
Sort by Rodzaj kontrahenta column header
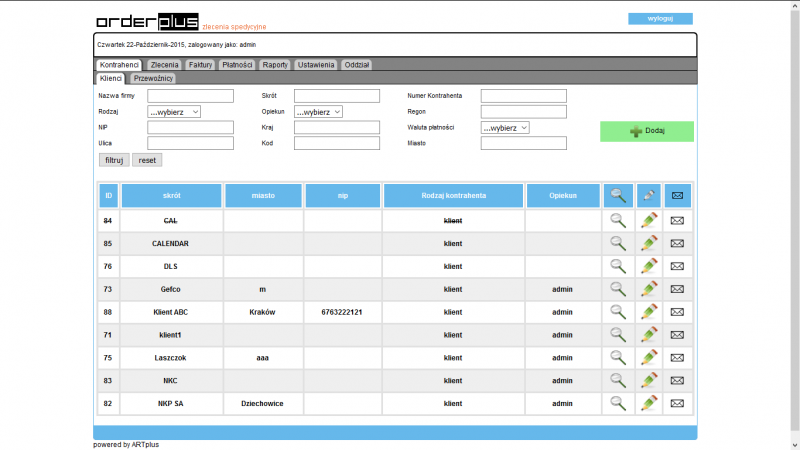point(454,195)
